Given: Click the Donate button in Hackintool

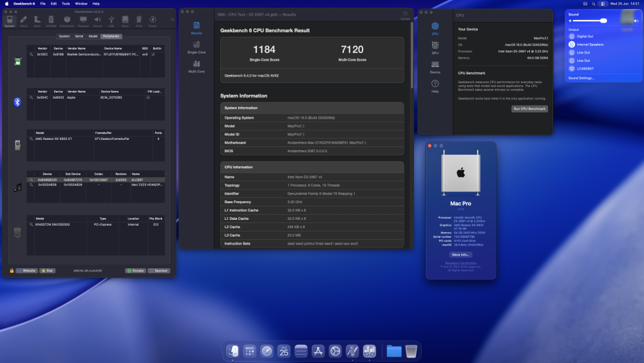Looking at the screenshot, I should pyautogui.click(x=135, y=271).
